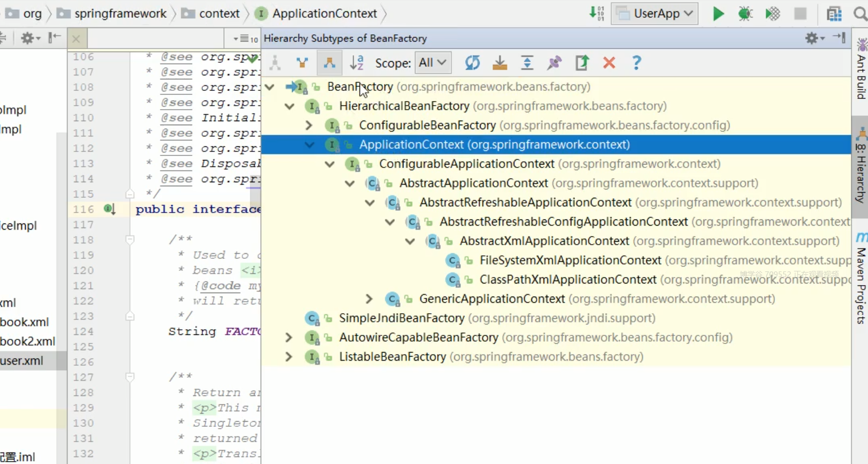Toggle alphabetical sorting in the Hierarchy panel

[x=357, y=63]
